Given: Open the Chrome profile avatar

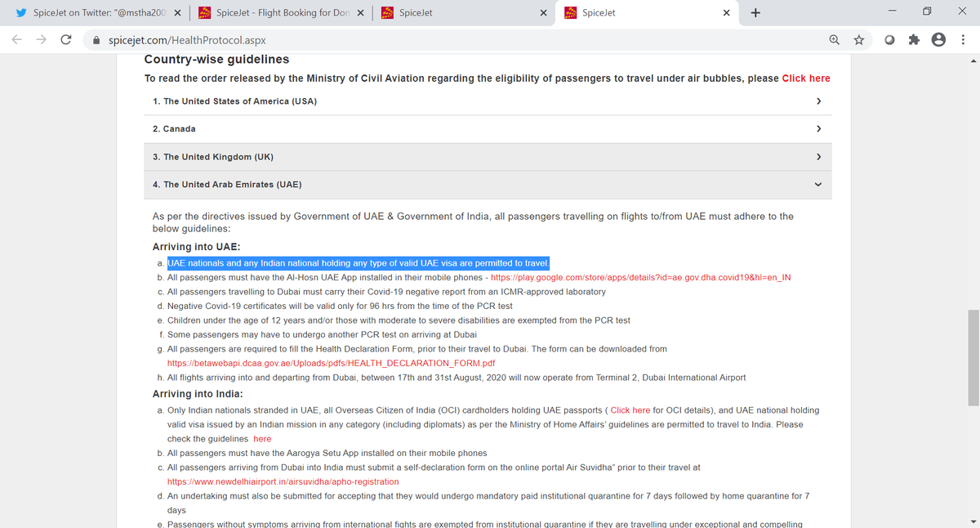Looking at the screenshot, I should (939, 39).
